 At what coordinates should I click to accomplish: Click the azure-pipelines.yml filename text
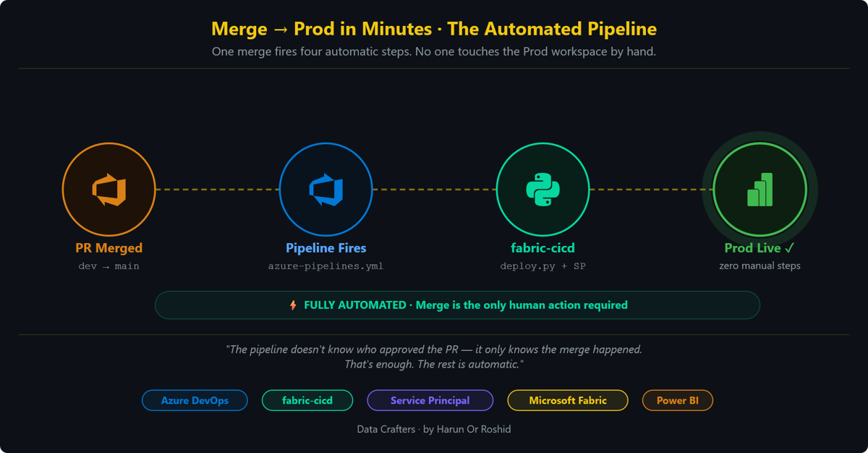click(x=326, y=266)
